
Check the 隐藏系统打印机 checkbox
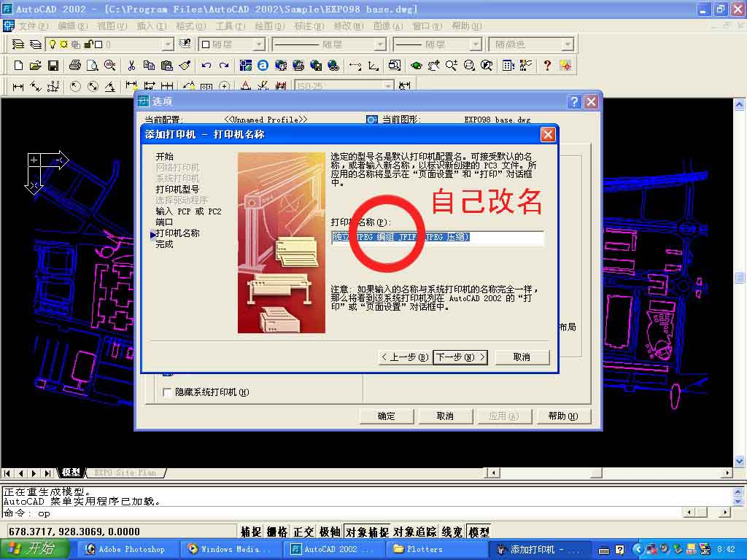tap(167, 392)
